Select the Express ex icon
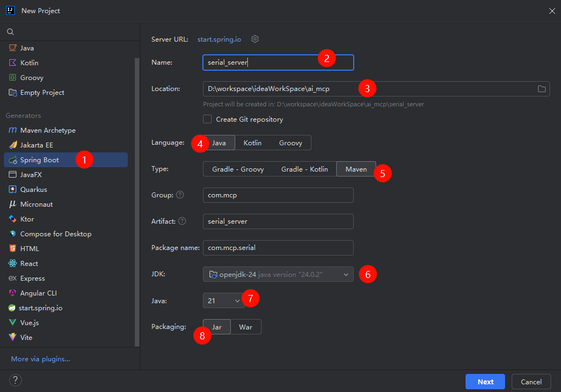The image size is (561, 392). click(x=13, y=278)
